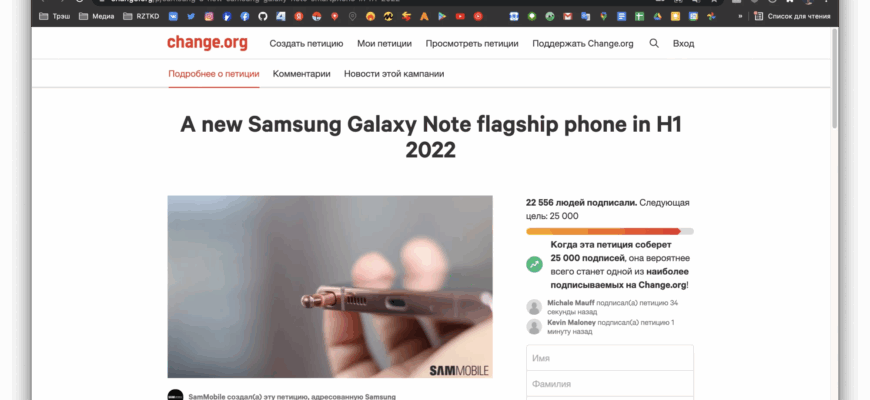Click the Вход login link
870x400 pixels.
click(684, 43)
